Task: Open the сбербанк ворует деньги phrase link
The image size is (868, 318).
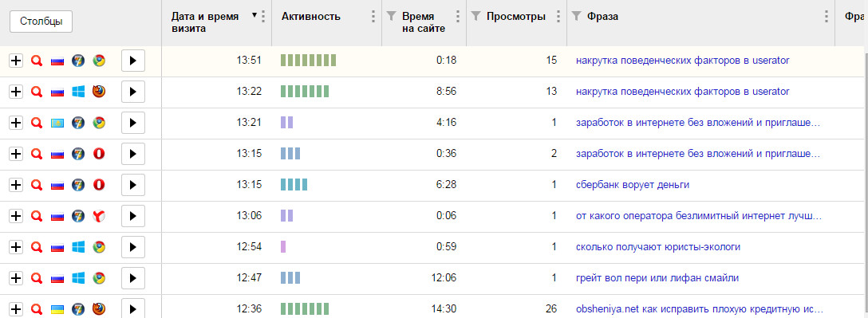Action: [632, 185]
